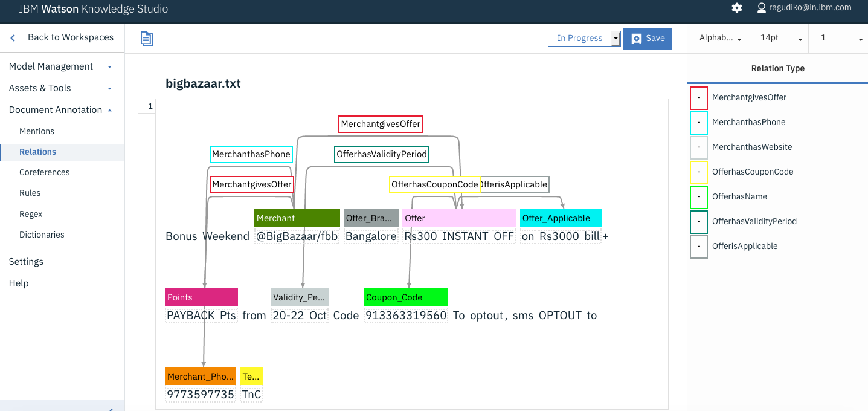Open Regex section
This screenshot has height=411, width=868.
31,214
